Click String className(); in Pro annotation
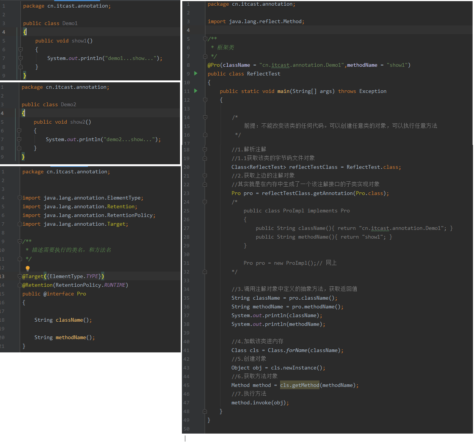 coord(63,320)
